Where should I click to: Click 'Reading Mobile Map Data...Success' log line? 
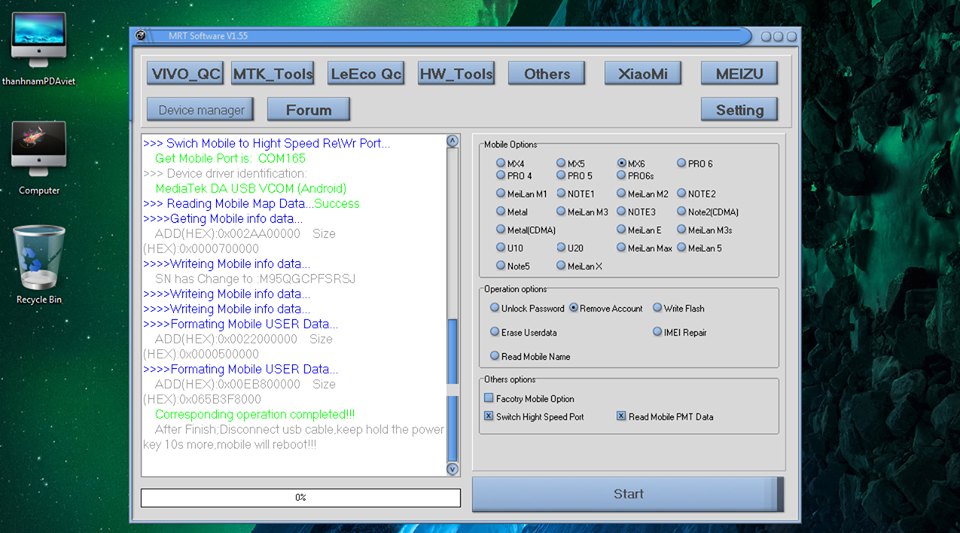[x=251, y=204]
